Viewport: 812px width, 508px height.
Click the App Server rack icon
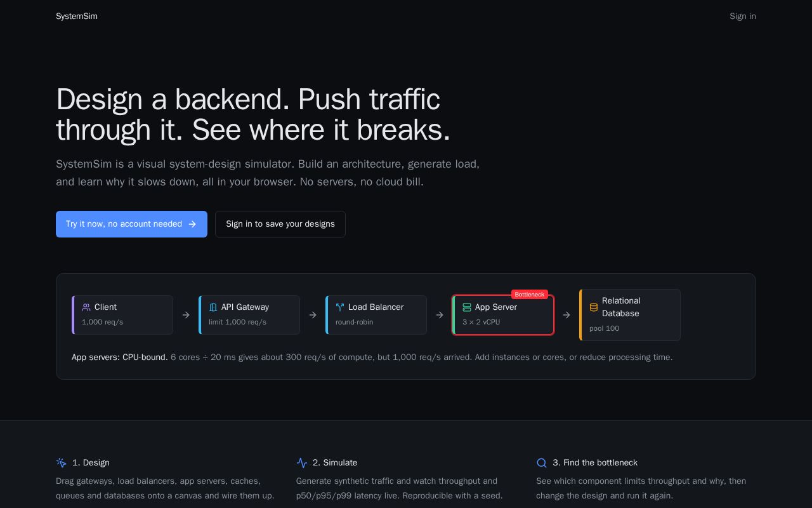(467, 307)
